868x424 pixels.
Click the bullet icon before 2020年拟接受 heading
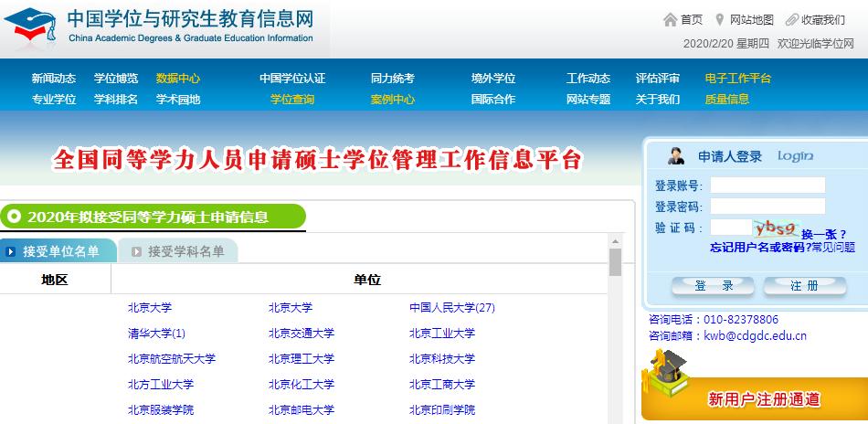(15, 216)
